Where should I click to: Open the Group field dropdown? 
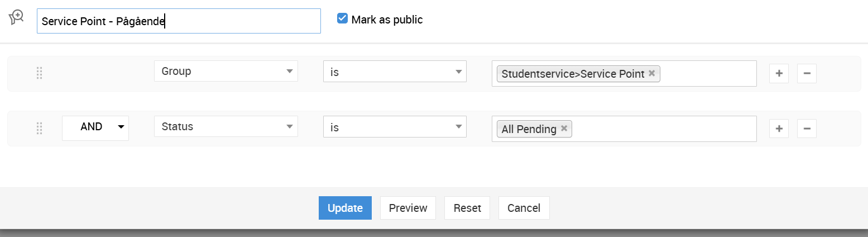point(226,72)
